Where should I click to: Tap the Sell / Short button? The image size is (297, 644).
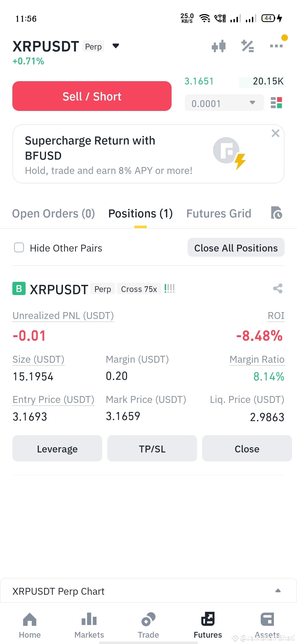[x=92, y=96]
